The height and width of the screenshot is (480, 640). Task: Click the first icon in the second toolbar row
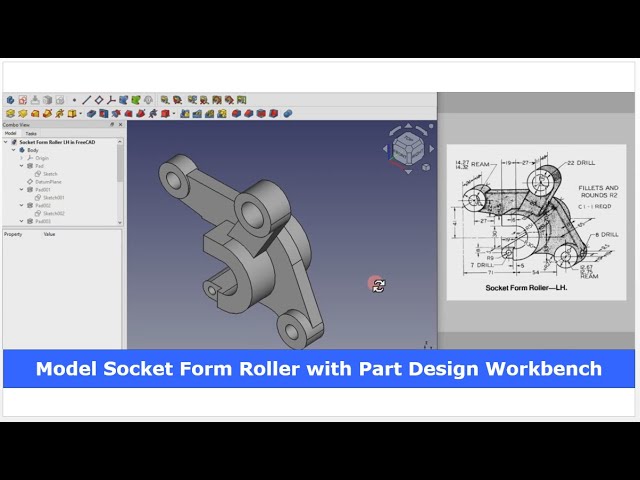click(x=10, y=113)
